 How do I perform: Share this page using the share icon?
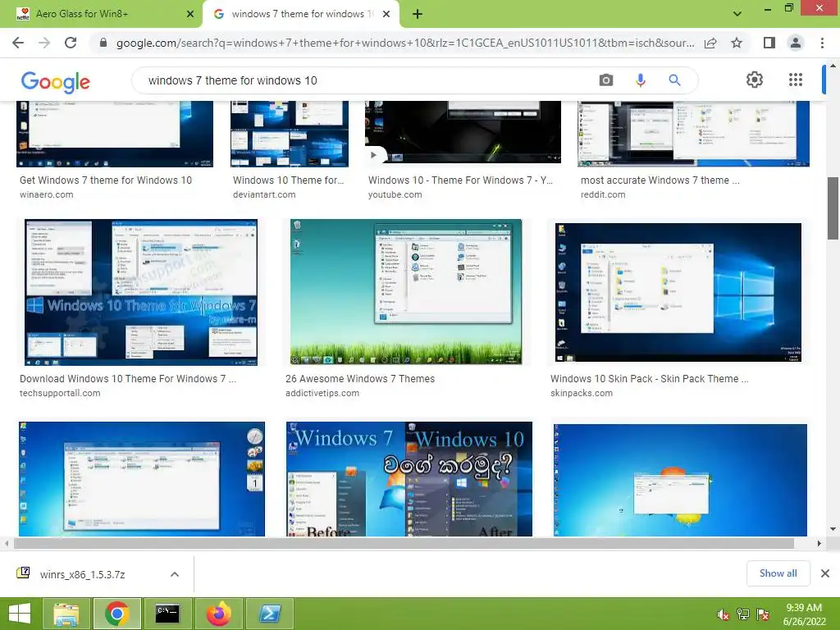710,43
